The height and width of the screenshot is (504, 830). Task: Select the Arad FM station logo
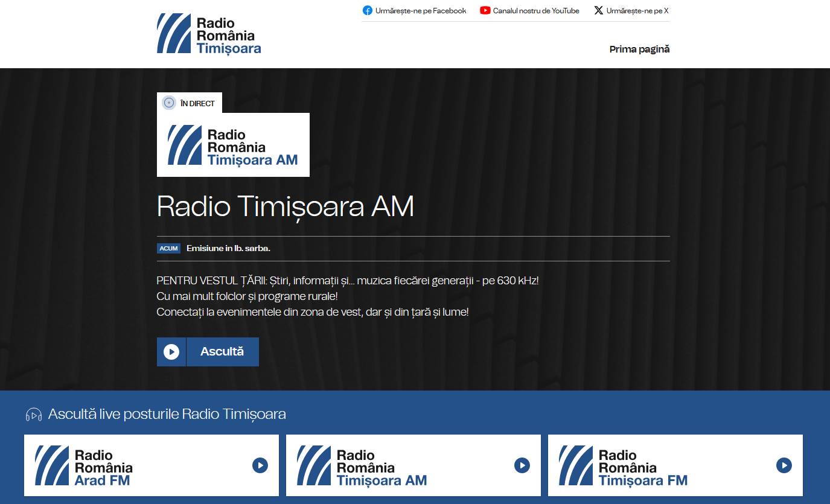(84, 465)
